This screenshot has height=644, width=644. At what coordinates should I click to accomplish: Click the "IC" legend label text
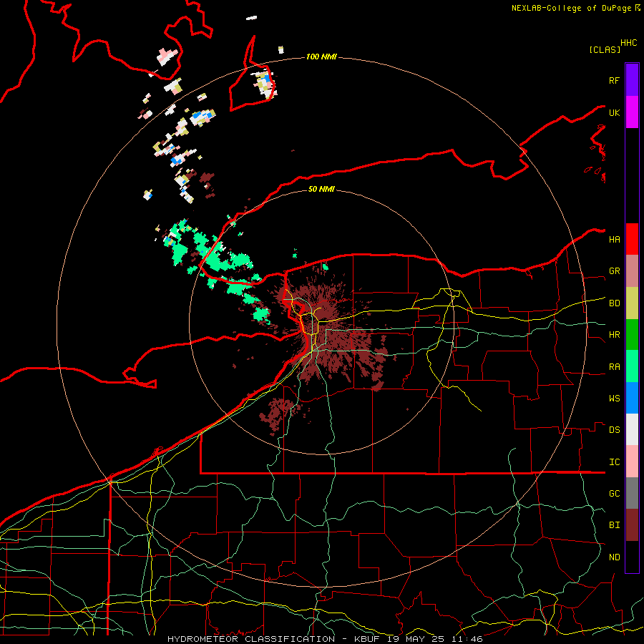614,462
